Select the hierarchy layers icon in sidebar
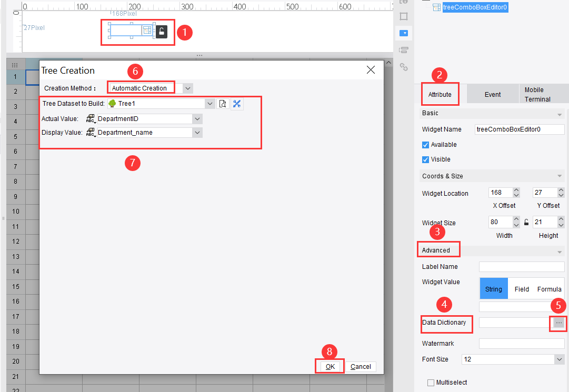Screen dimensions: 569x392 tap(404, 49)
